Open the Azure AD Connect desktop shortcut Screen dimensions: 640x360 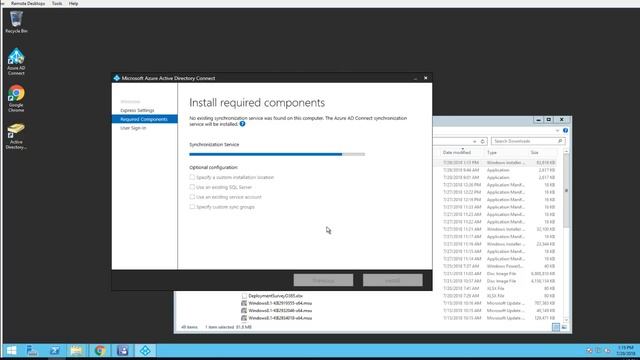tap(16, 61)
